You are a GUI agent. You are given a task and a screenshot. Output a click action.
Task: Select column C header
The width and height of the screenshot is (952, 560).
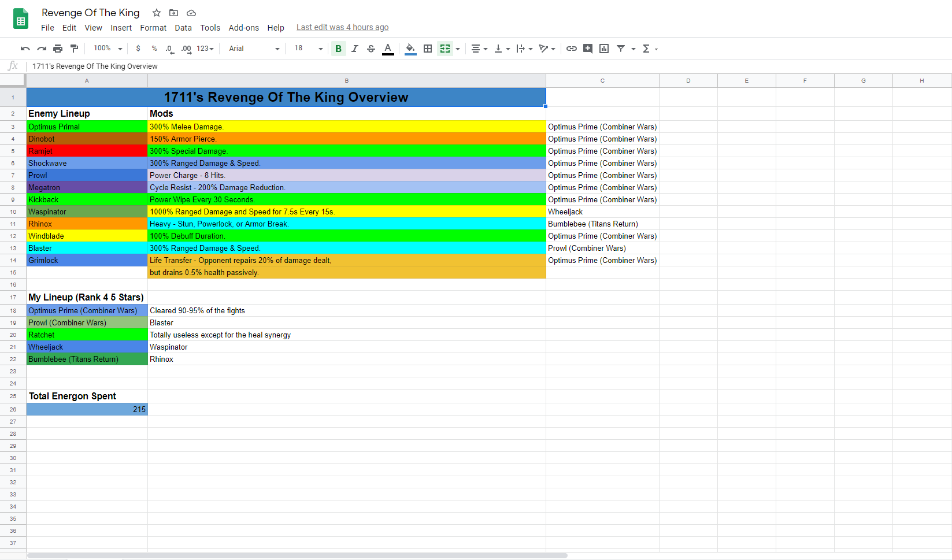[x=602, y=81]
